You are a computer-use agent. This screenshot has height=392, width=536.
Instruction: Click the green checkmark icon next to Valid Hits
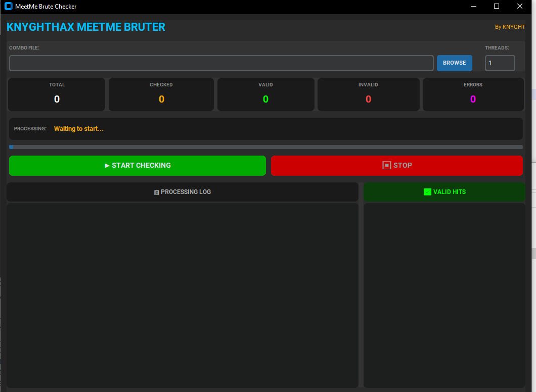click(427, 192)
